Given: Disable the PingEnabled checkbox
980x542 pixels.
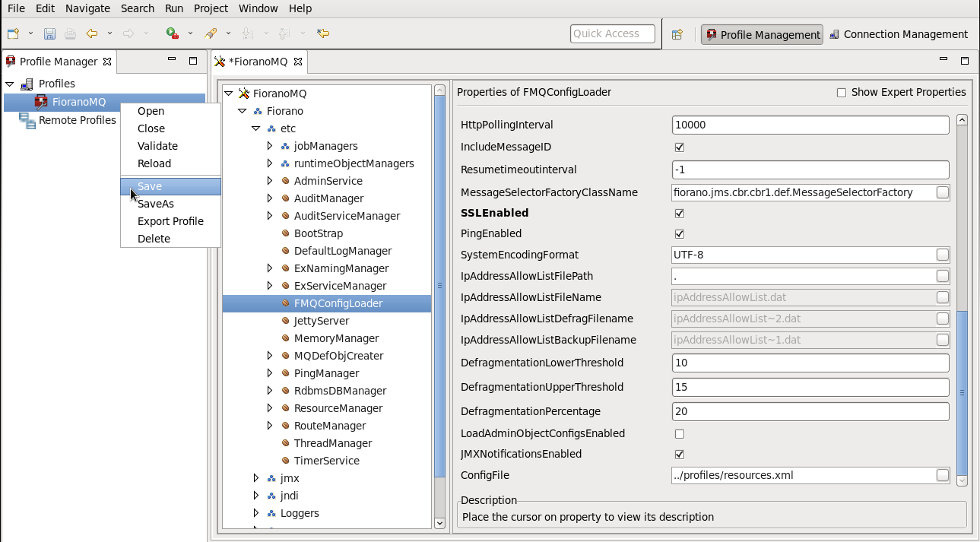Looking at the screenshot, I should [680, 234].
